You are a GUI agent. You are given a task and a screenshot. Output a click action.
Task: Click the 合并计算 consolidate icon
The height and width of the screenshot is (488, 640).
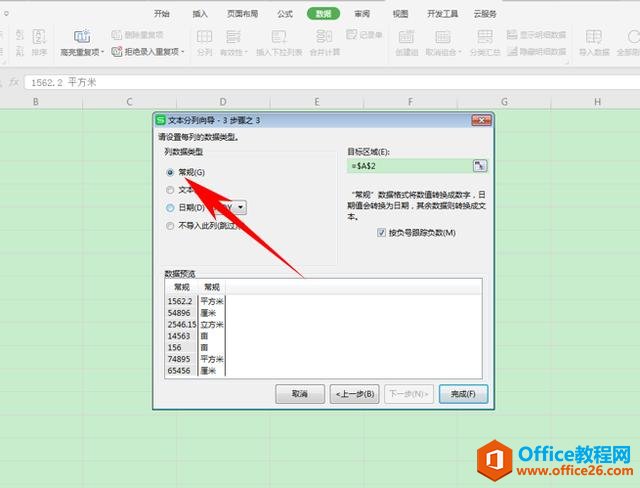point(324,37)
